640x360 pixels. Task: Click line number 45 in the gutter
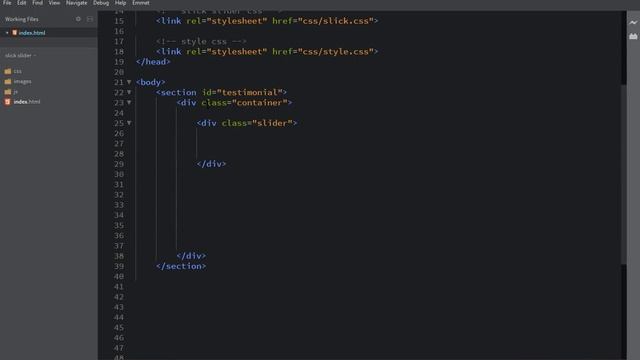119,327
